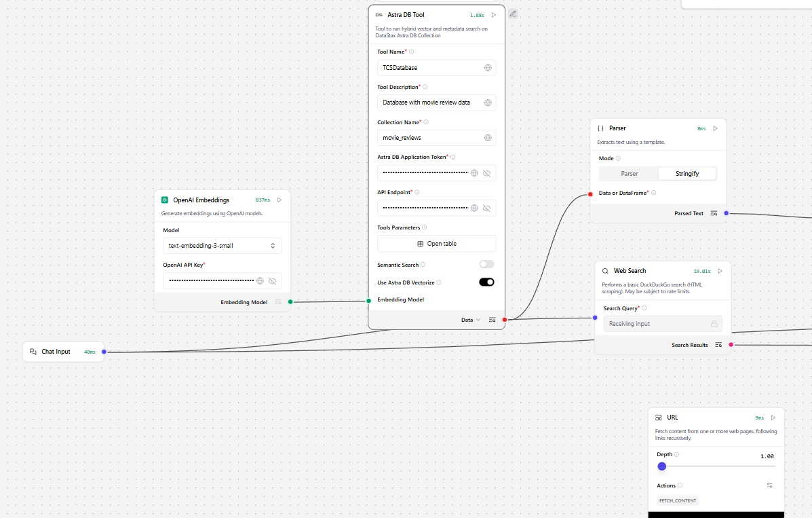Click the Collection Name input field
The image size is (812, 518).
[430, 138]
